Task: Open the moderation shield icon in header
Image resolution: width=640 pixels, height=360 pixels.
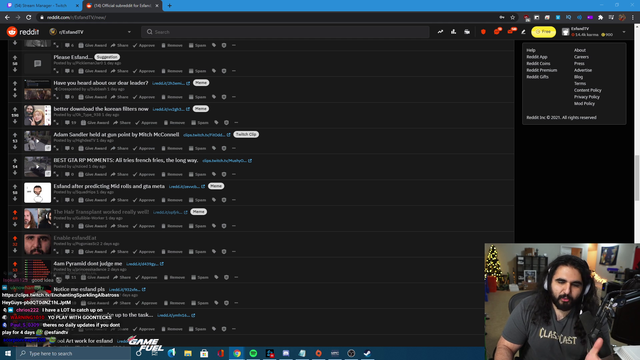Action: [x=483, y=32]
